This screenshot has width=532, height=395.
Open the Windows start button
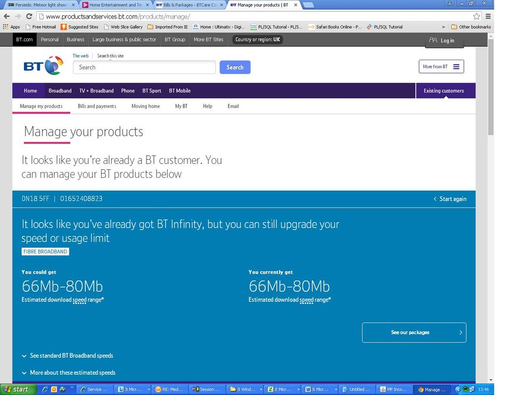pyautogui.click(x=18, y=389)
